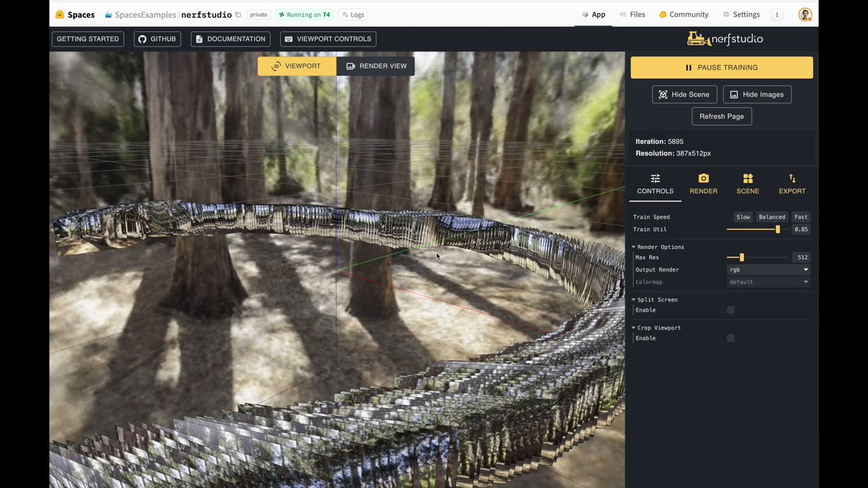Enable the Split Screen checkbox
The image size is (868, 488).
(x=731, y=310)
